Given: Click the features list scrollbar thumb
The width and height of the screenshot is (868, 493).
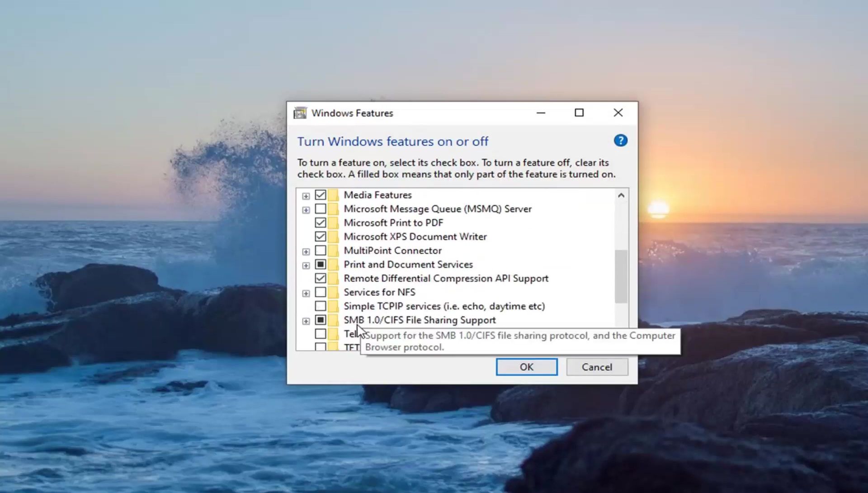Looking at the screenshot, I should [621, 276].
